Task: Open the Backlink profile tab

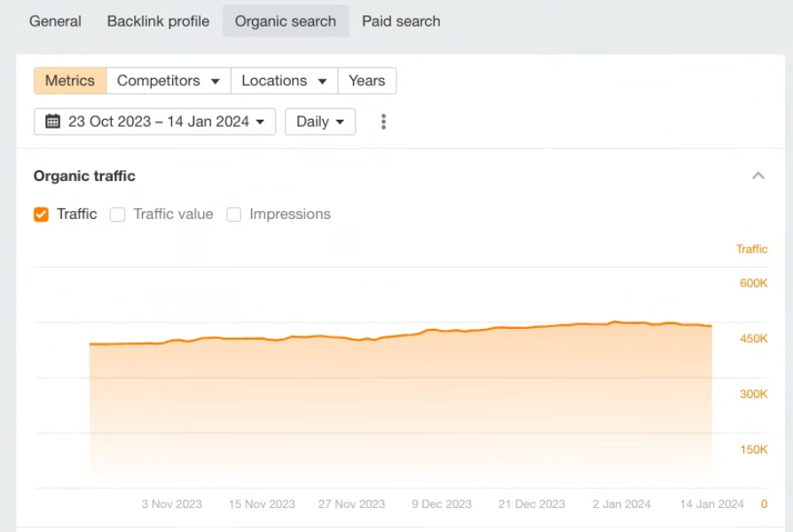Action: (x=158, y=21)
